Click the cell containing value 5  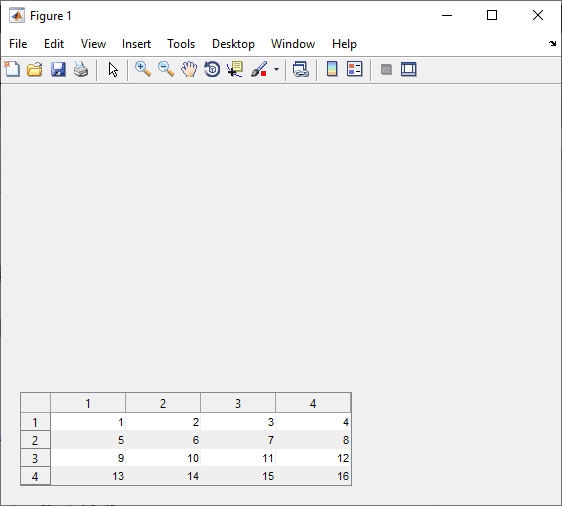point(88,440)
